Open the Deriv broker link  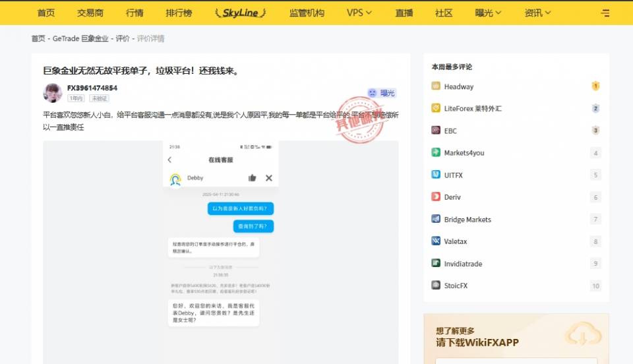click(452, 197)
